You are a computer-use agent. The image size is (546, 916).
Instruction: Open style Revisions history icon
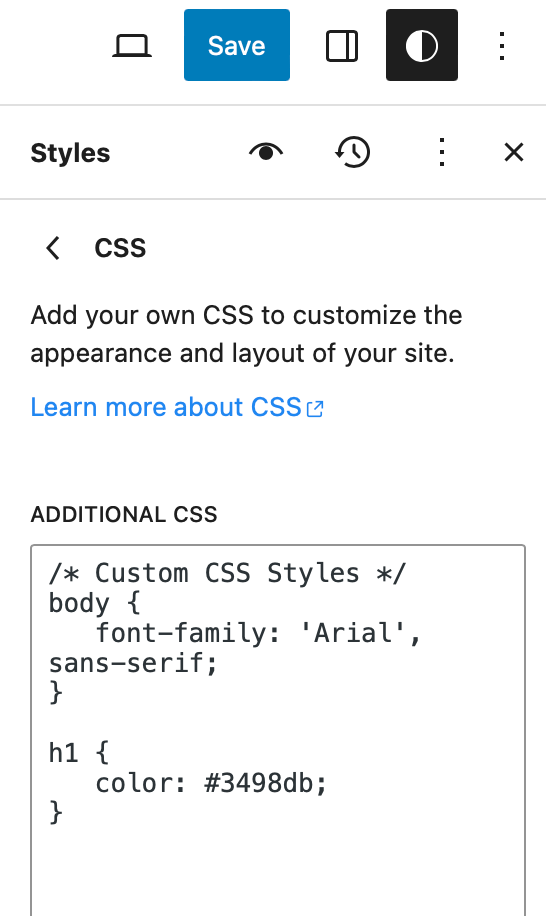tap(353, 152)
